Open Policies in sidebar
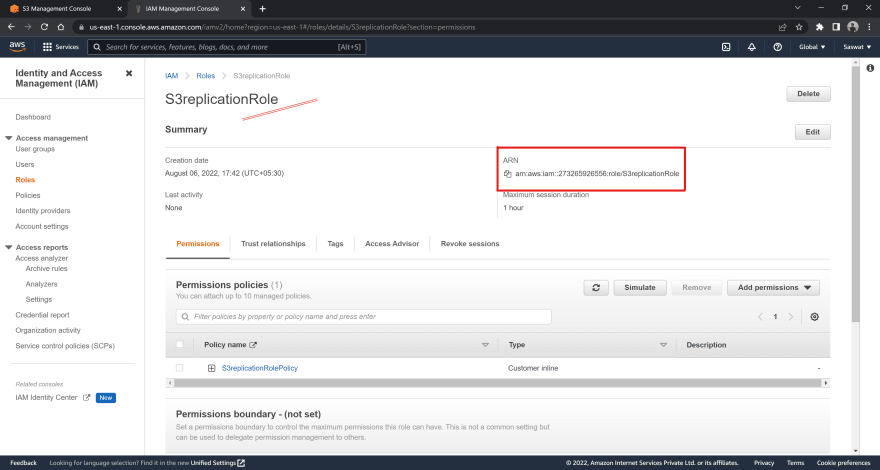Image resolution: width=880 pixels, height=470 pixels. [x=28, y=195]
